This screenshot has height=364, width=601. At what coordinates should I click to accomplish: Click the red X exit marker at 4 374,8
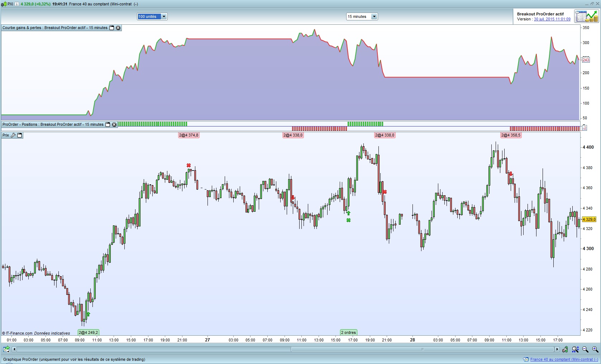tap(189, 165)
